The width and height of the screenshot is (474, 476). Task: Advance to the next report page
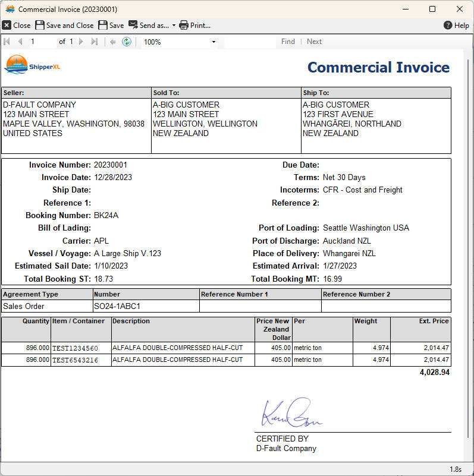click(81, 42)
